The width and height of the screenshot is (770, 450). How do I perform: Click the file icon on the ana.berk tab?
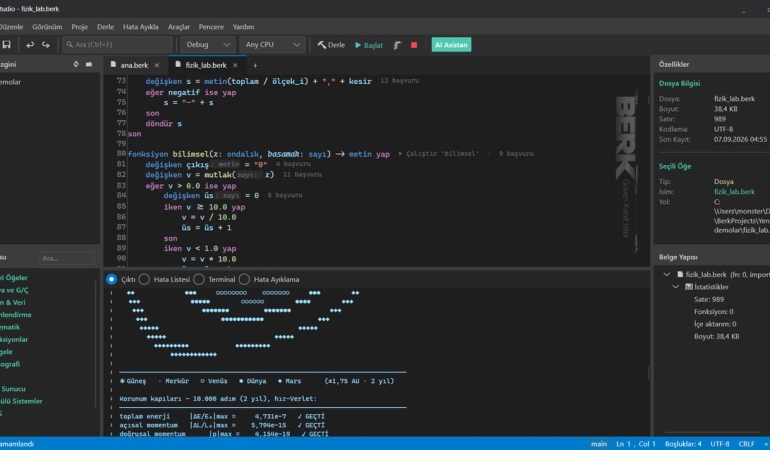[113, 64]
